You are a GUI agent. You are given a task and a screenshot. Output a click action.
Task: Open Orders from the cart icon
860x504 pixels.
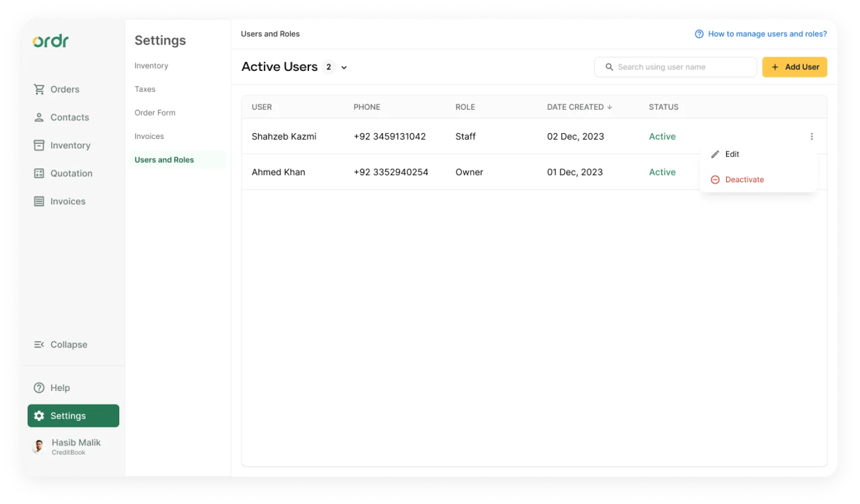(39, 89)
